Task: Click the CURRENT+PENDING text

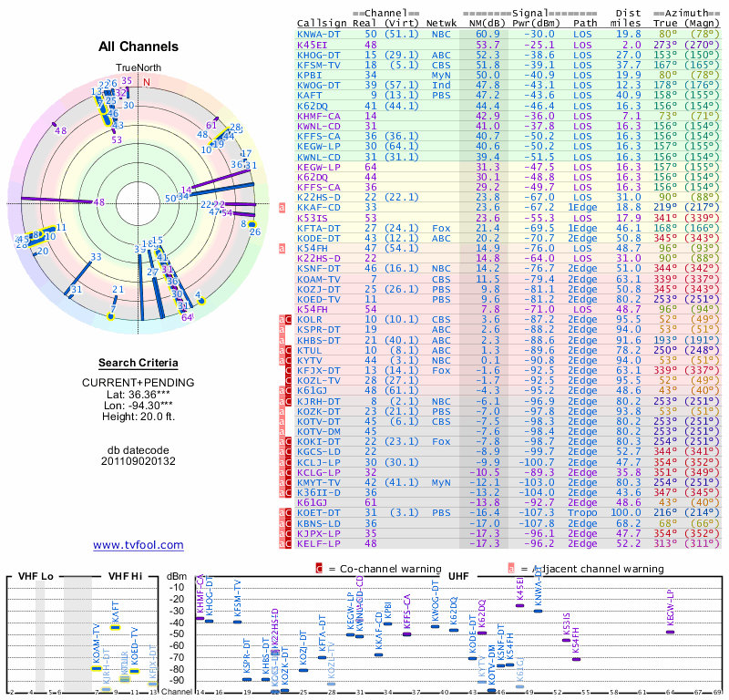Action: (x=139, y=383)
